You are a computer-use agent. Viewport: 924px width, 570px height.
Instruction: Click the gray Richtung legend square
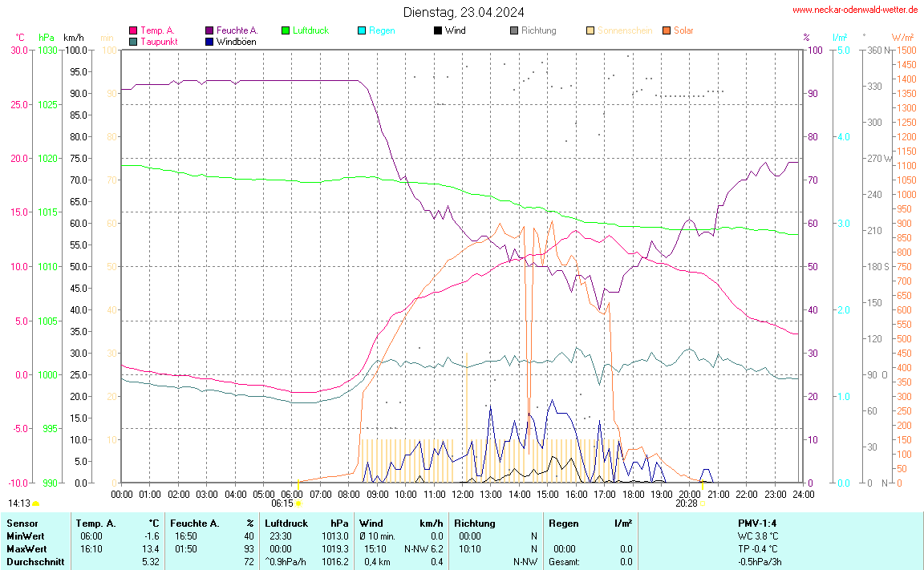coord(514,30)
